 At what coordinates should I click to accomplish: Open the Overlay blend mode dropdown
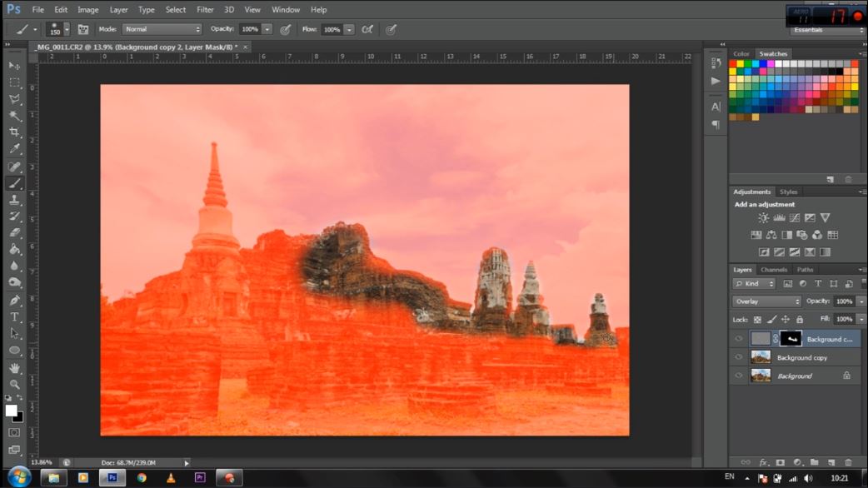pyautogui.click(x=766, y=301)
